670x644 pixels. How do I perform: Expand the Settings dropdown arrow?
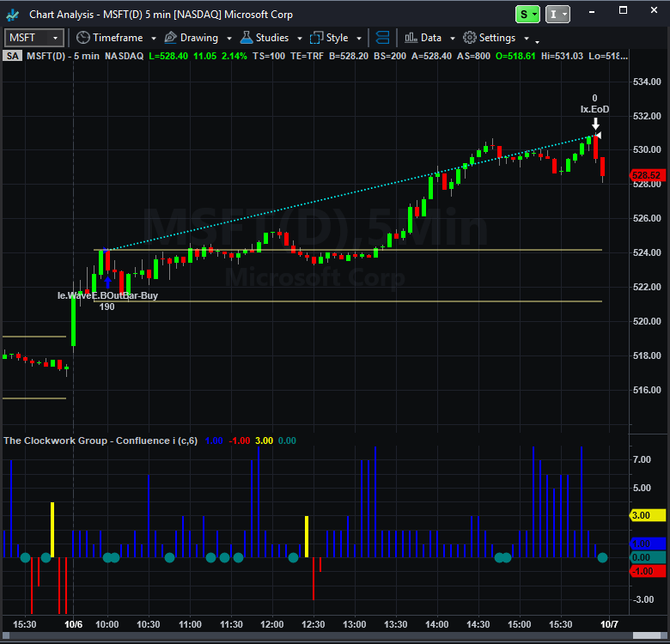527,39
